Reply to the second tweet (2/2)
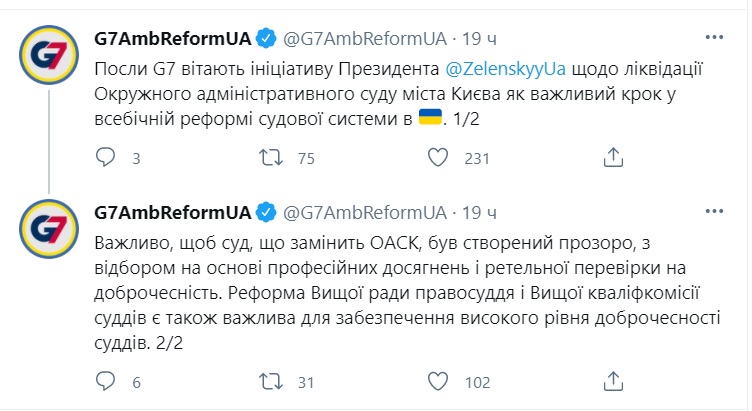Screen dimensions: 752x411 pos(104,381)
